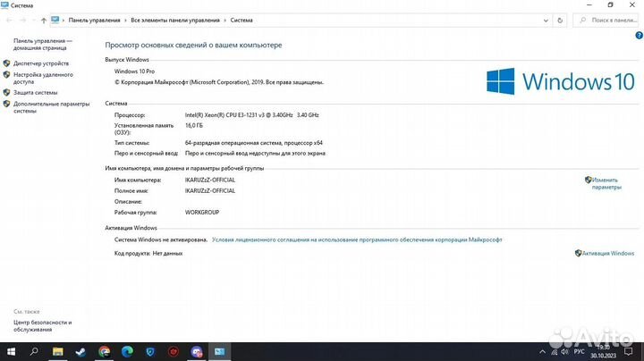Expand the chevron before Система breadcrumb
This screenshot has width=644, height=361.
click(x=225, y=20)
